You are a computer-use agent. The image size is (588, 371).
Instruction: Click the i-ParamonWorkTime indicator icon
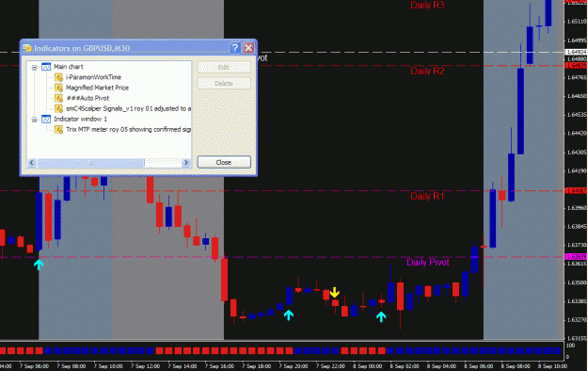tap(58, 77)
